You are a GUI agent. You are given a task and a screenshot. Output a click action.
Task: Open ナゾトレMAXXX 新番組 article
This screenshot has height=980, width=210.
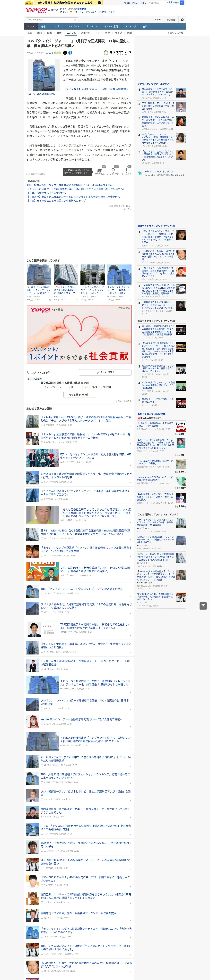pos(86,436)
